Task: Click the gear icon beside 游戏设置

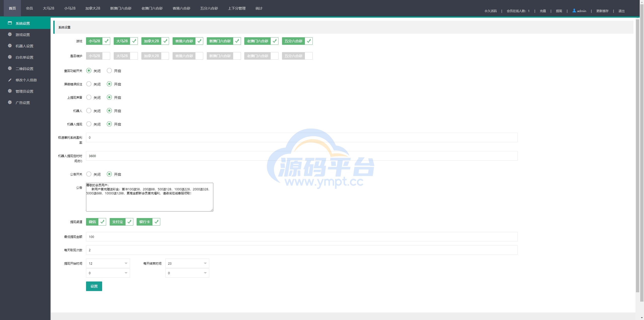Action: pos(10,34)
